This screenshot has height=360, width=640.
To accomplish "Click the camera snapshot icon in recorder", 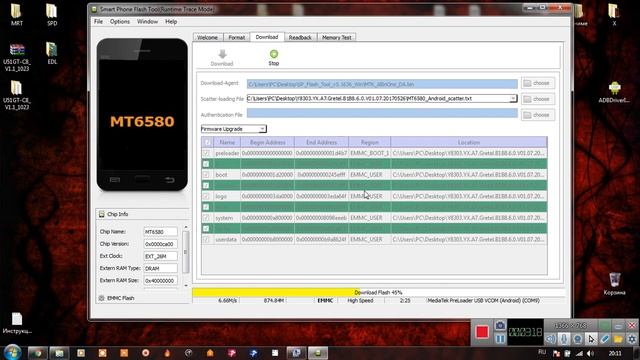I will click(x=500, y=326).
